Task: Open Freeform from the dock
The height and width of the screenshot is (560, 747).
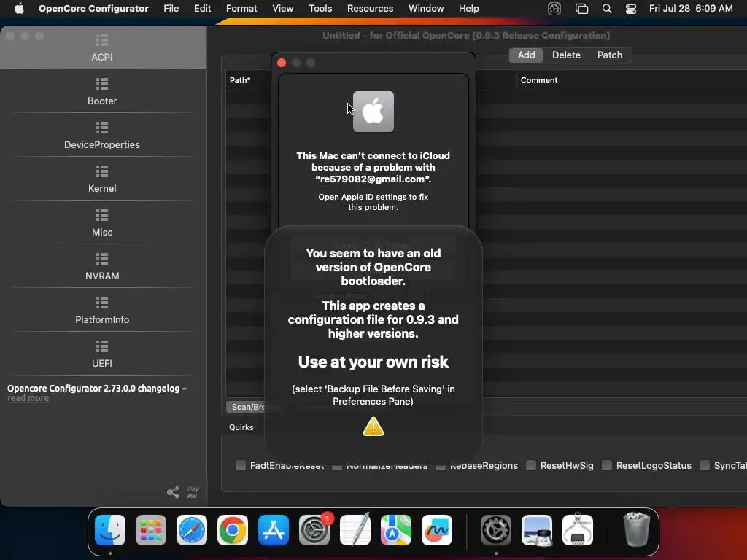Action: point(437,530)
